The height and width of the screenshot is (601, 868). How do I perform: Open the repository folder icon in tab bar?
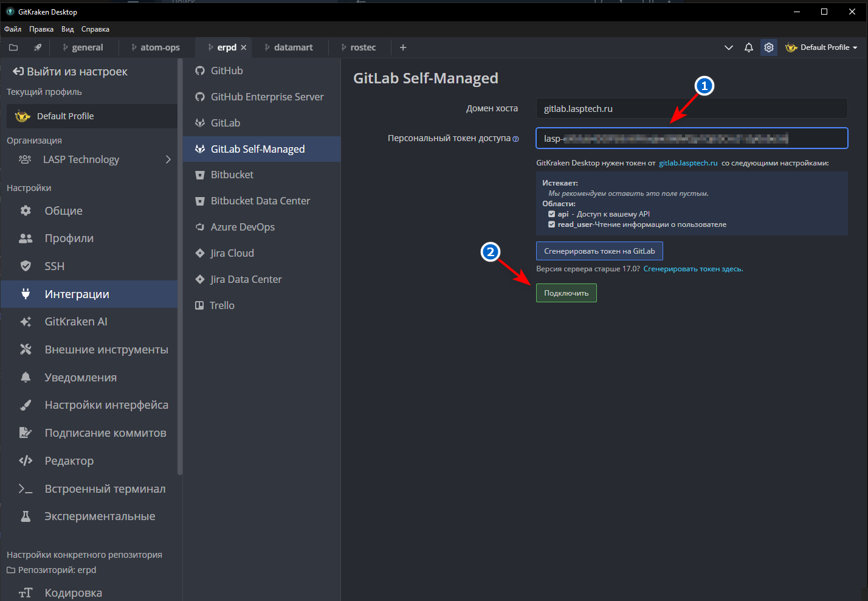[x=13, y=47]
